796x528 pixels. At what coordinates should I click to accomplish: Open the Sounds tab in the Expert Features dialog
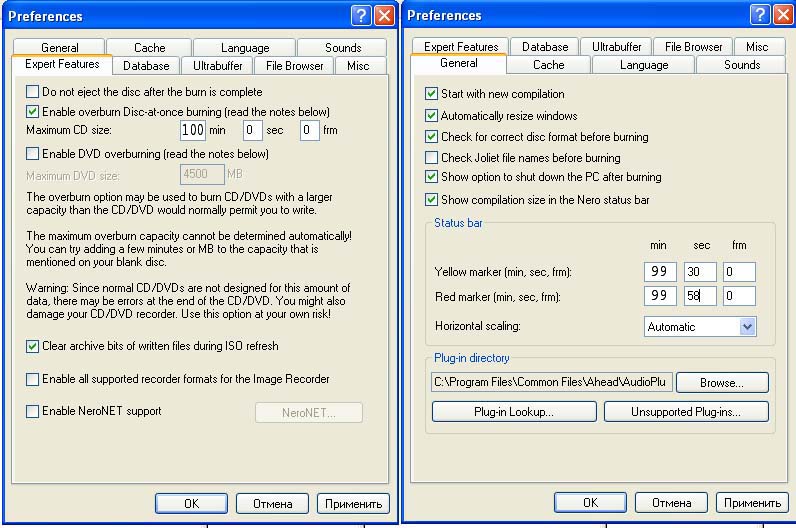tap(343, 48)
